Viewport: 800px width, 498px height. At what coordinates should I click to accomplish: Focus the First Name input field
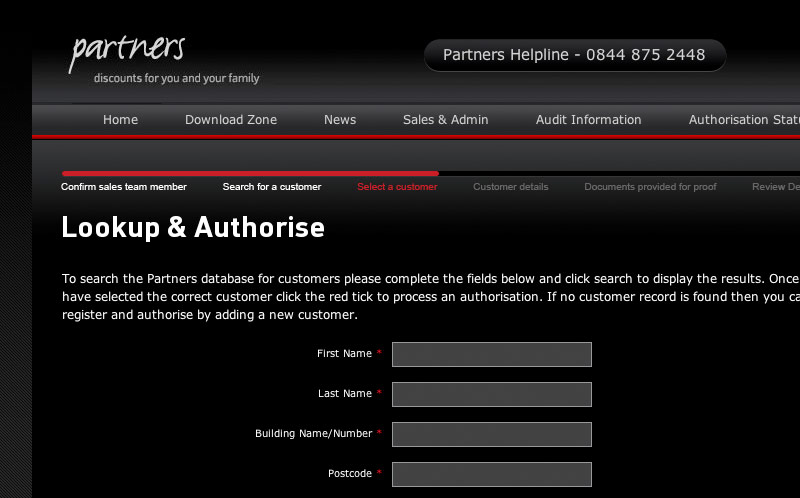491,354
